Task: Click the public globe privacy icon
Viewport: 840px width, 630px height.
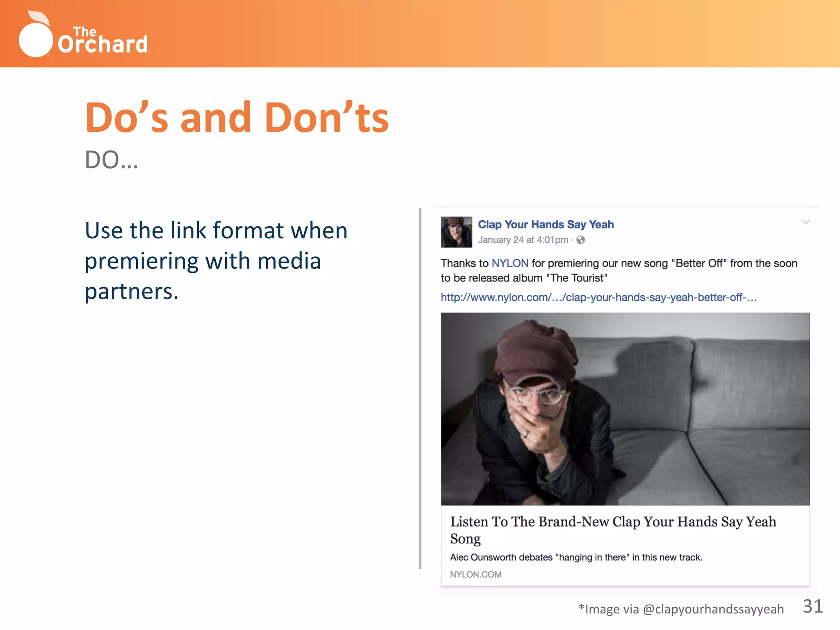Action: pos(581,240)
